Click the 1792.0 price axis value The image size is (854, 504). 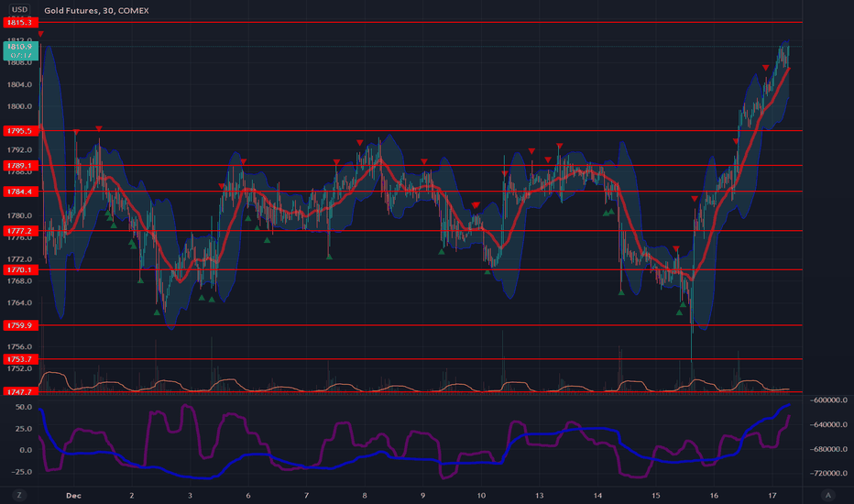[19, 150]
